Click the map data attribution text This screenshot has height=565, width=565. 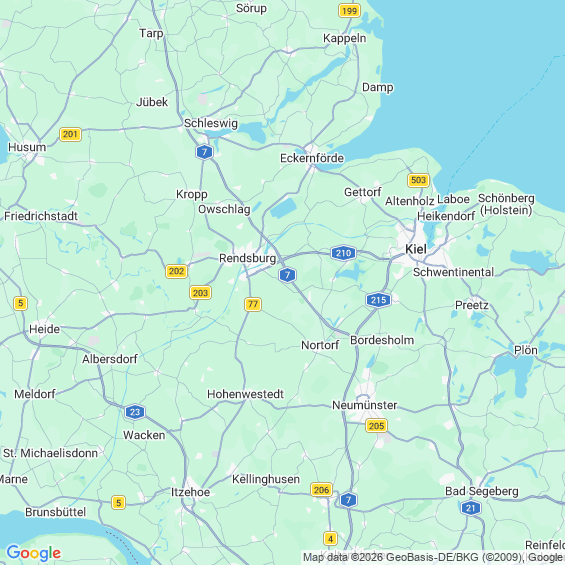[x=433, y=557]
